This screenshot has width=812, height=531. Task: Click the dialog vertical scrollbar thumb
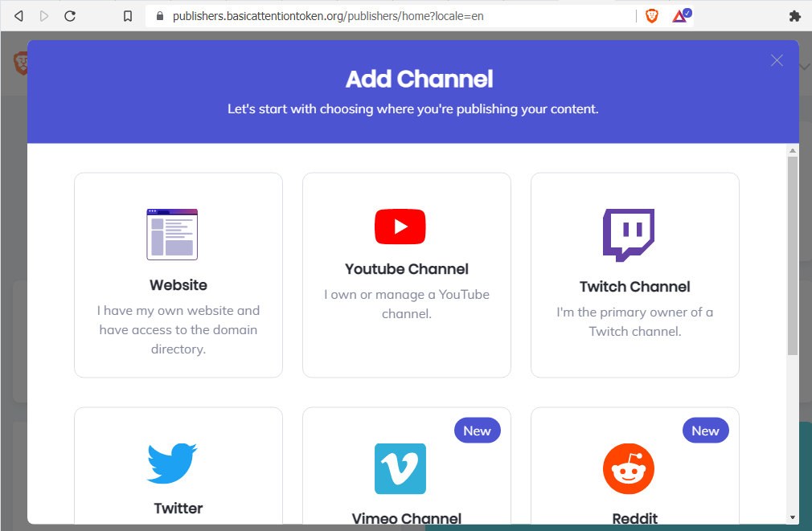[793, 255]
